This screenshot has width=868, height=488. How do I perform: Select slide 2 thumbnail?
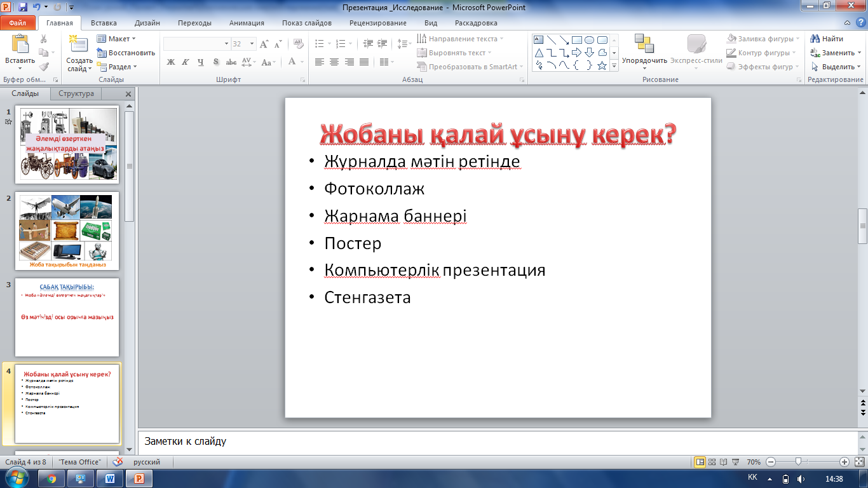[x=67, y=231]
